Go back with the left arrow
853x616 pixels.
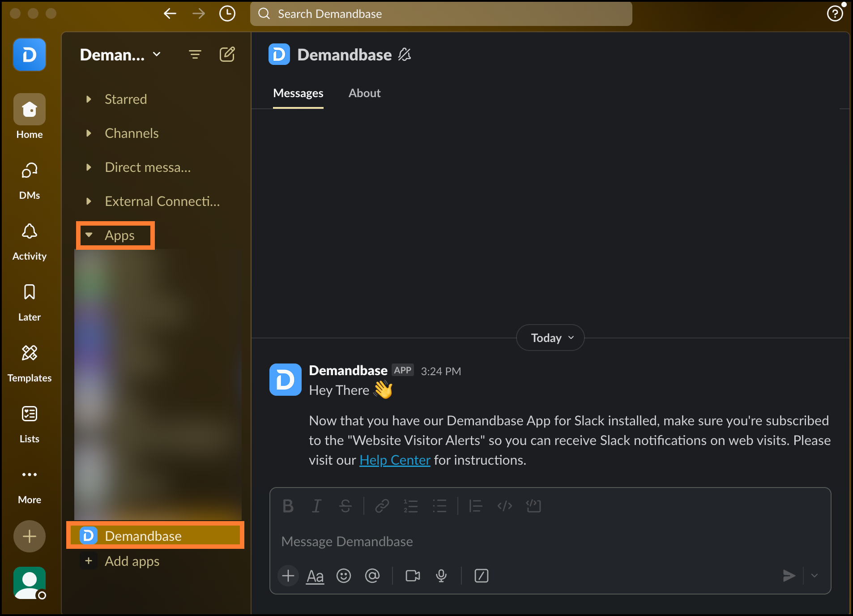tap(170, 14)
